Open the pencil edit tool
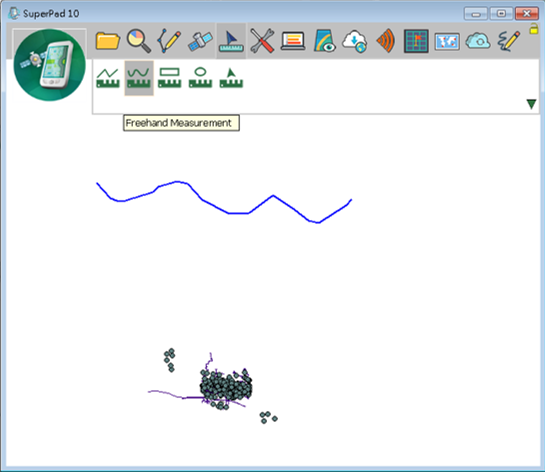Screen dimensions: 545x472 point(169,41)
